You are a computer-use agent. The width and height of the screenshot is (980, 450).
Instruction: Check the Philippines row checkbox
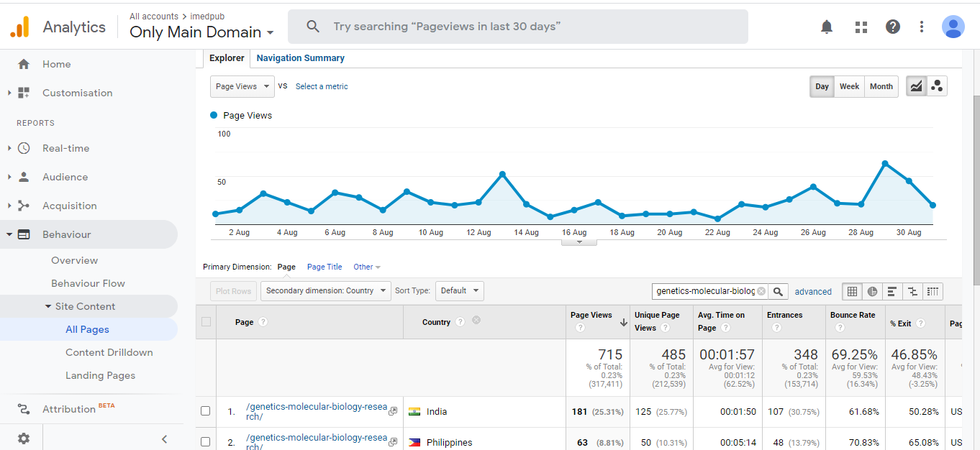pyautogui.click(x=206, y=442)
